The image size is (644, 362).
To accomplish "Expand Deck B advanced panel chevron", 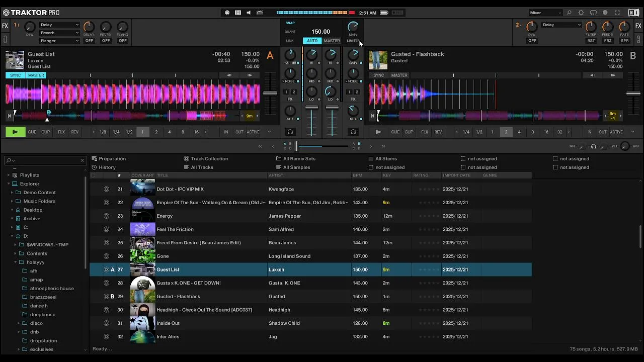I will [x=632, y=132].
